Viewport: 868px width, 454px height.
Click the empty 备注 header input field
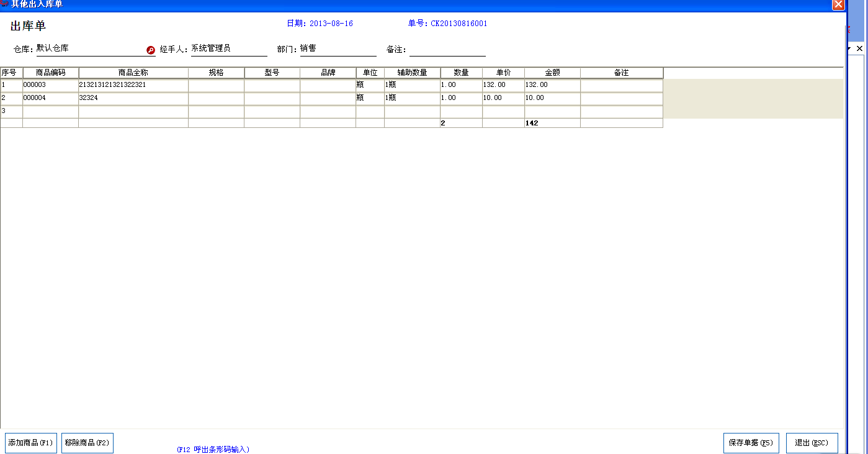coord(447,49)
